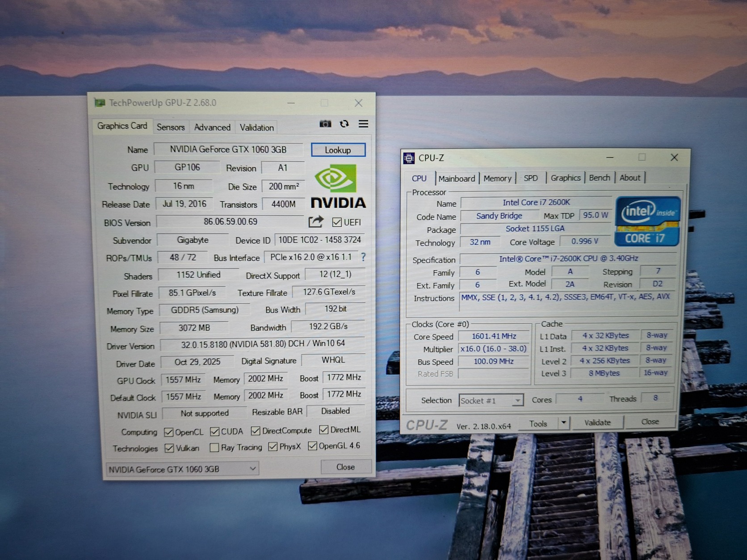Screen dimensions: 747x560
Task: Click the NVIDIA SLI Not supported field
Action: tap(205, 414)
